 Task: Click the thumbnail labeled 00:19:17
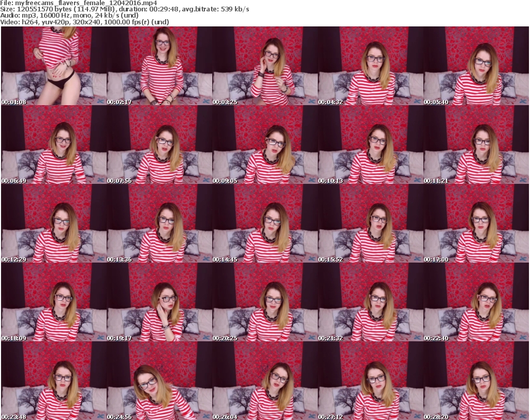click(159, 302)
